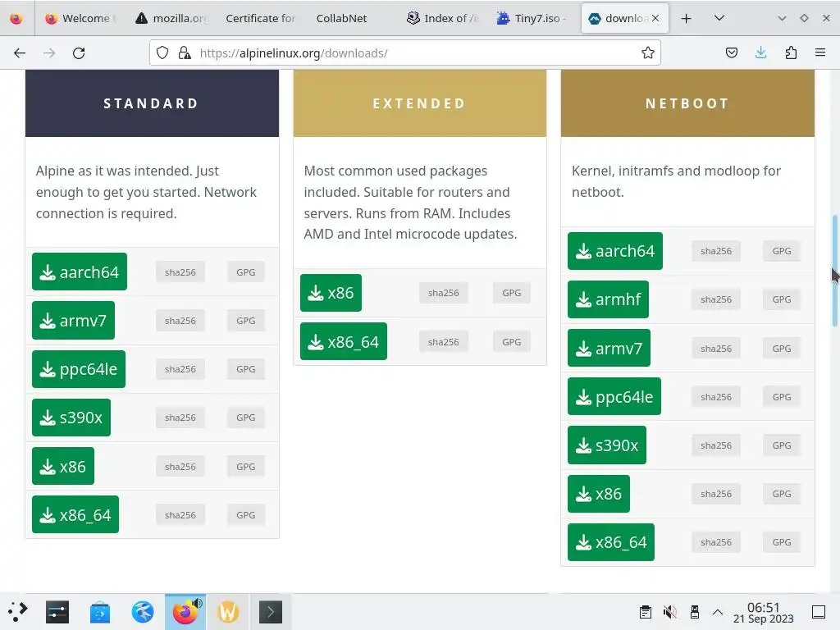The height and width of the screenshot is (630, 840).
Task: Open GPG signature for Netboot aarch64
Action: pos(782,251)
